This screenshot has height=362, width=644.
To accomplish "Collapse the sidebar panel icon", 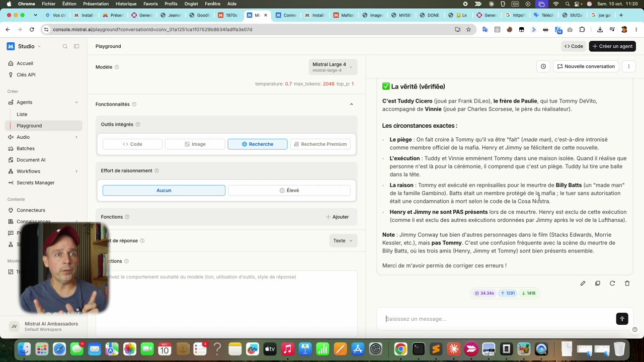I will [x=76, y=46].
